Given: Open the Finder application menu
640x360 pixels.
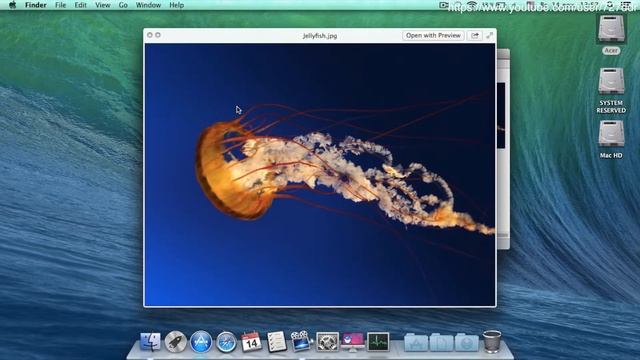Looking at the screenshot, I should click(36, 5).
